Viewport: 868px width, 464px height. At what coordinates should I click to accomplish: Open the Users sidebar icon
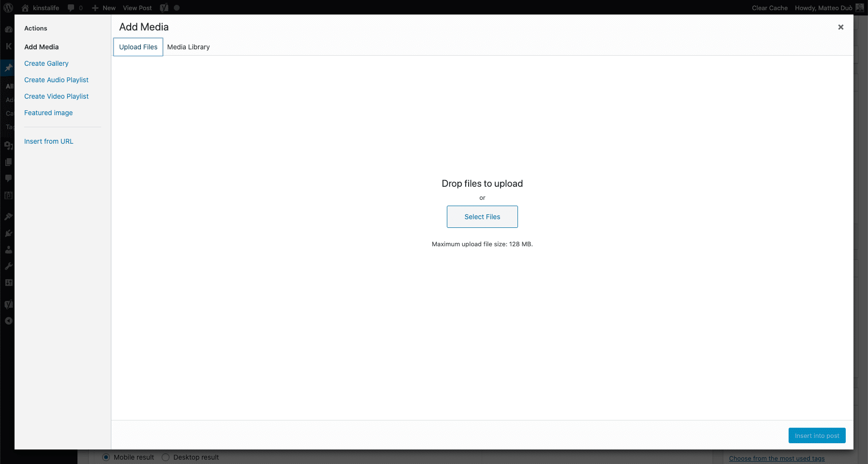click(8, 250)
